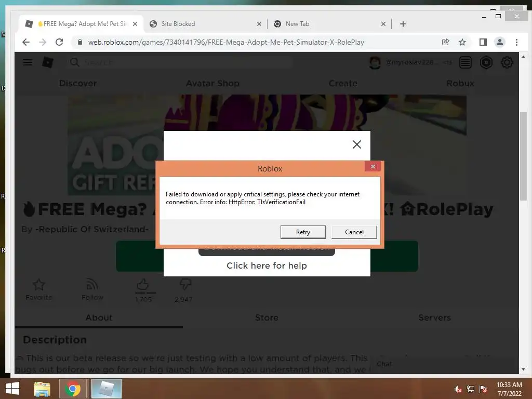Like the game with thumbs up

click(143, 285)
